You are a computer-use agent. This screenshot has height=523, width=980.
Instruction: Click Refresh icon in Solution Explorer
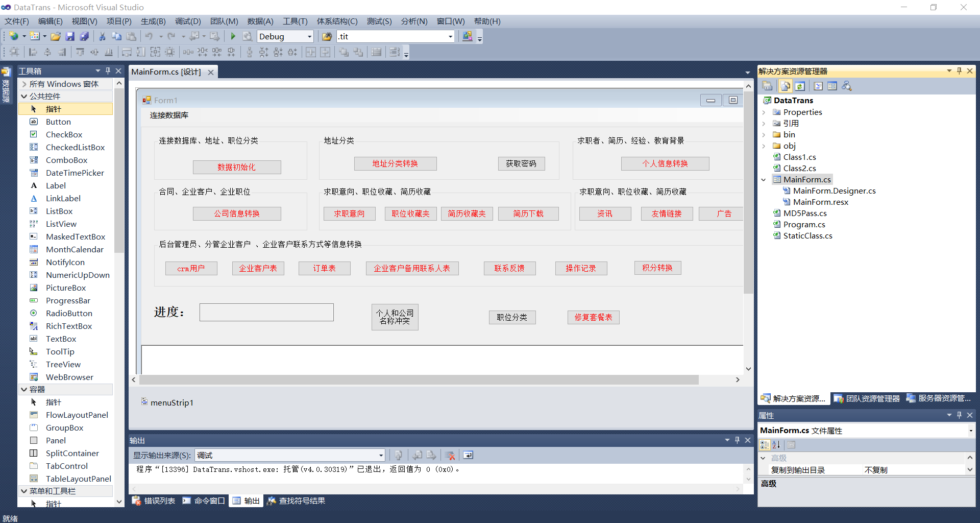800,86
